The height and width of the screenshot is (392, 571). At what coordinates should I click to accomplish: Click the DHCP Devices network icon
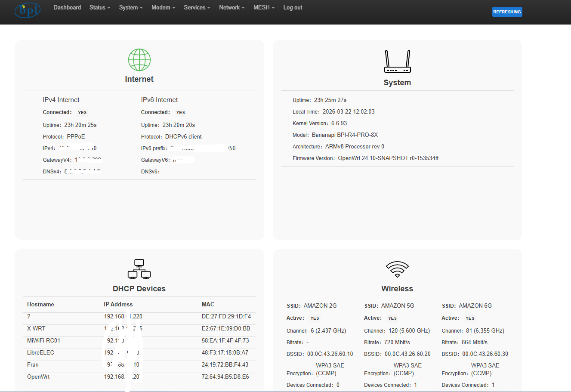coord(139,269)
